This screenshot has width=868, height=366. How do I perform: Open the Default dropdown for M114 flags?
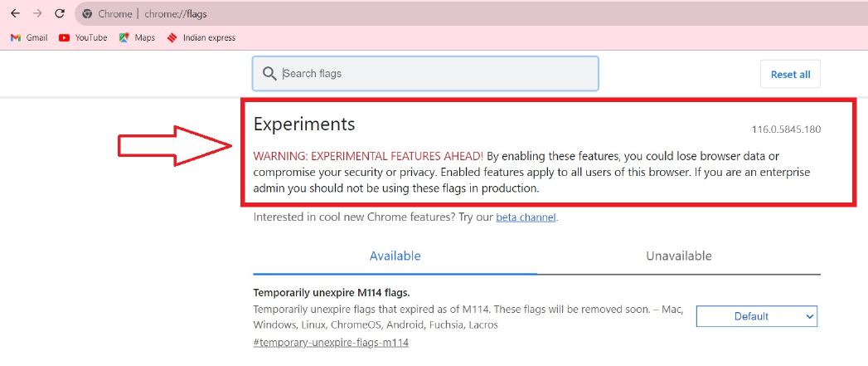tap(756, 317)
